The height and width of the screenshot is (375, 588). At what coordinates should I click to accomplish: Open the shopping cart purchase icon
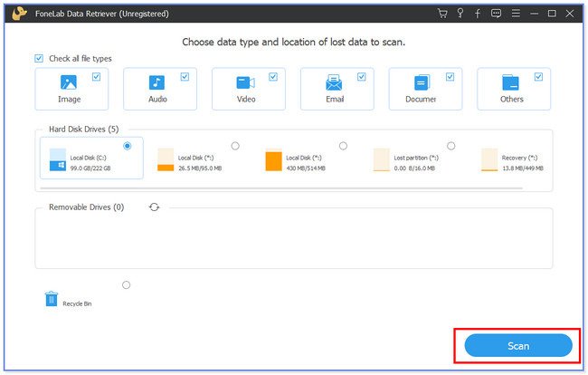click(x=442, y=14)
